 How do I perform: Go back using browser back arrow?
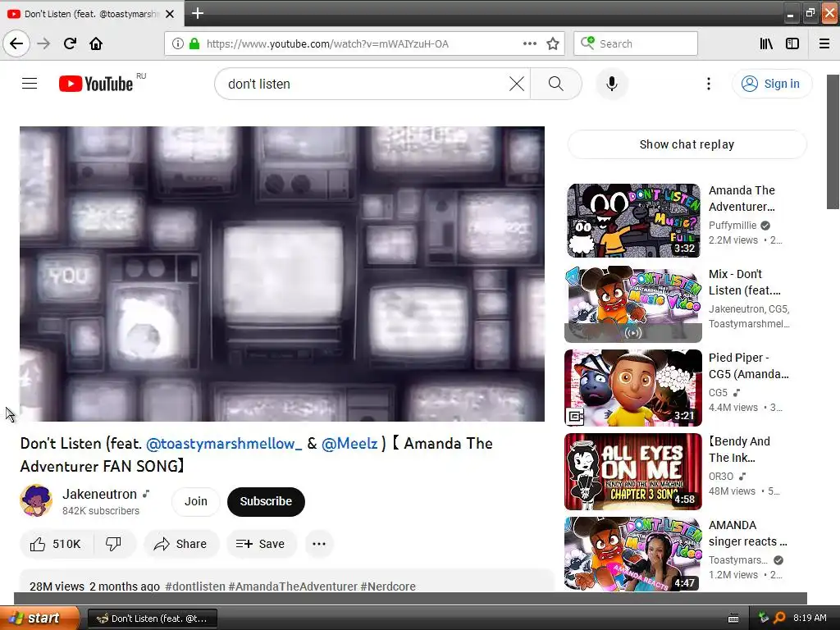pos(16,43)
